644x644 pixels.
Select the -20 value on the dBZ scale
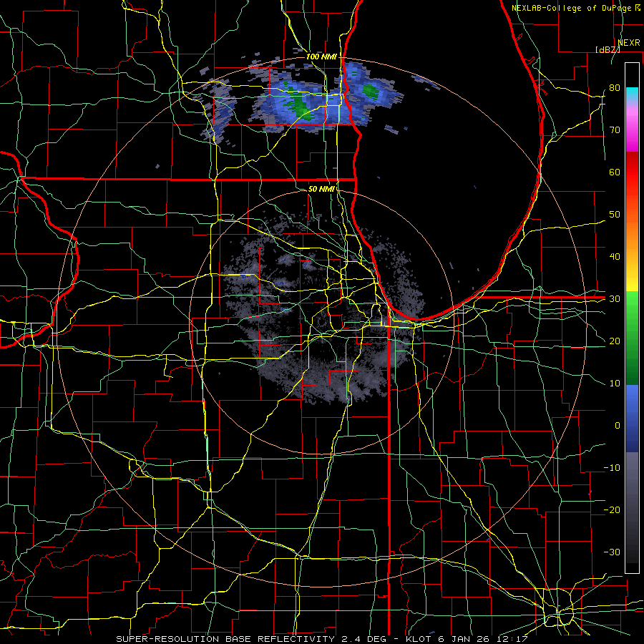point(612,510)
